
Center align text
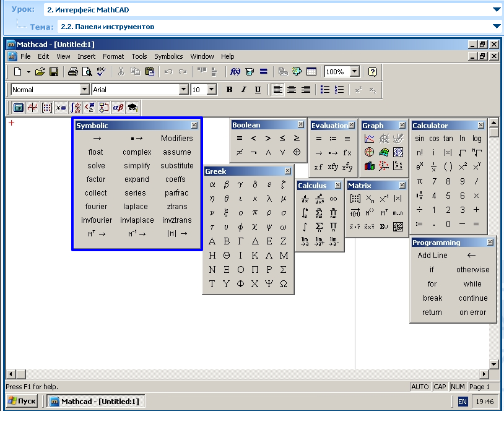point(292,90)
